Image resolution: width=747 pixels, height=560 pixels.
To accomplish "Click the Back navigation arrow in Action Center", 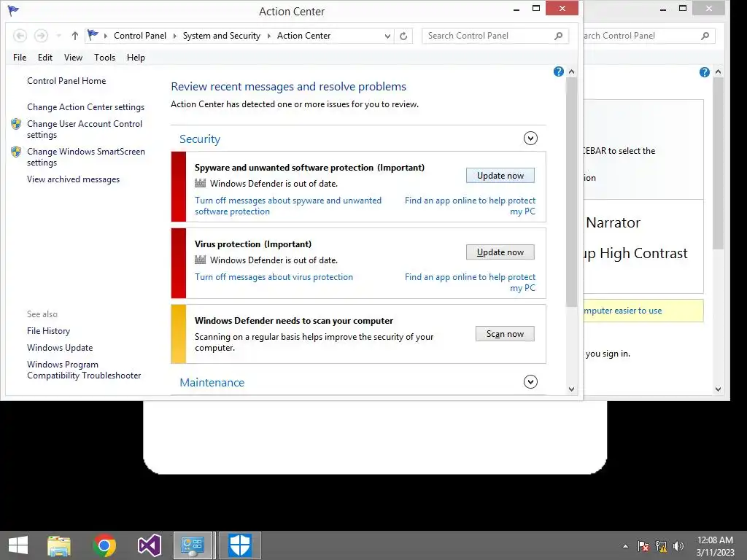I will [20, 36].
